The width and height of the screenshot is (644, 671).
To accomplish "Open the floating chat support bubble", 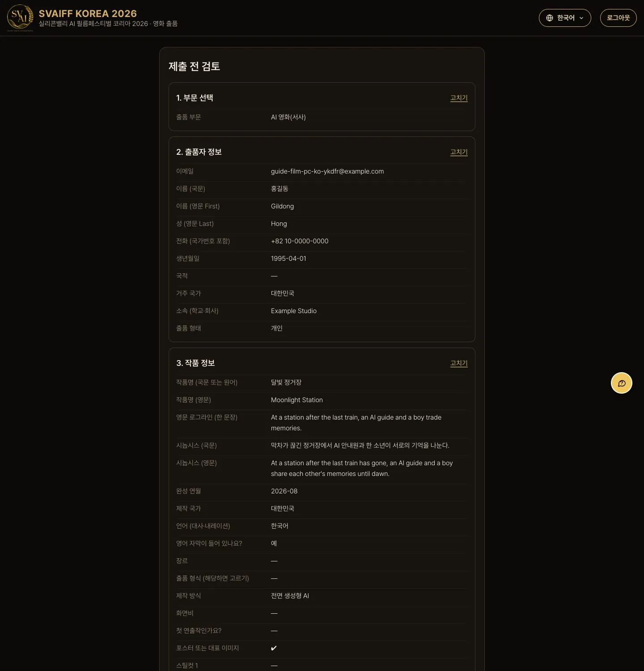I will pyautogui.click(x=622, y=383).
